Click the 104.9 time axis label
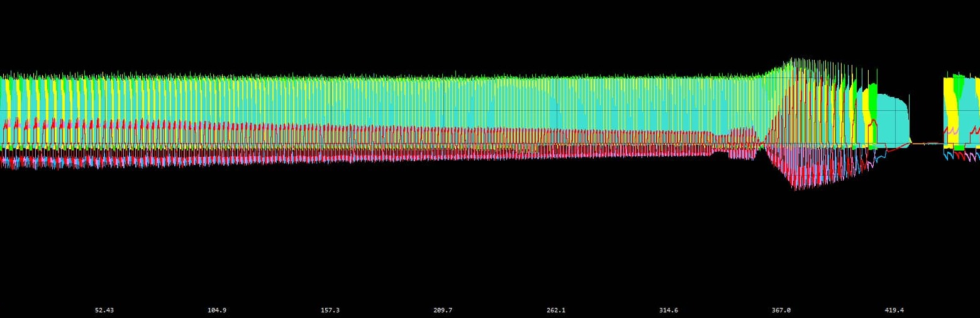This screenshot has width=980, height=318. (x=217, y=310)
